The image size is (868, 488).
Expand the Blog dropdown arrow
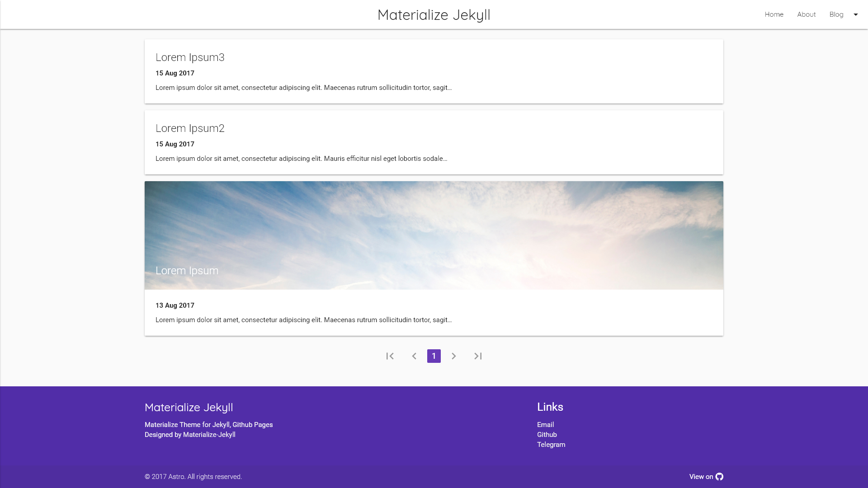(x=856, y=14)
